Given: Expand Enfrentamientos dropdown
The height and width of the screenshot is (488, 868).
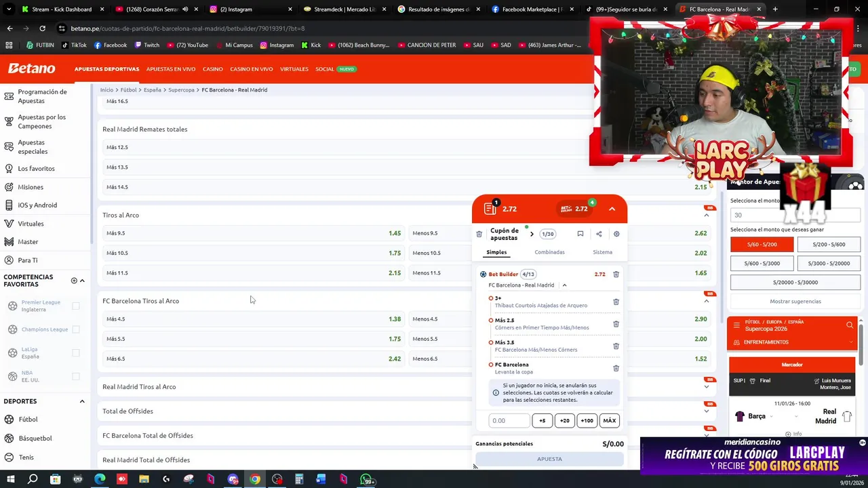Looking at the screenshot, I should click(x=851, y=342).
